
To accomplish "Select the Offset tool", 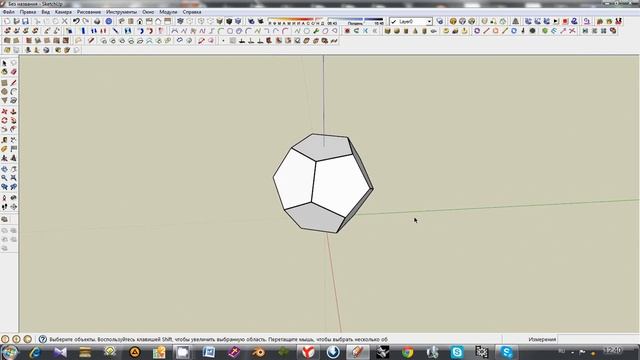I will (x=13, y=129).
